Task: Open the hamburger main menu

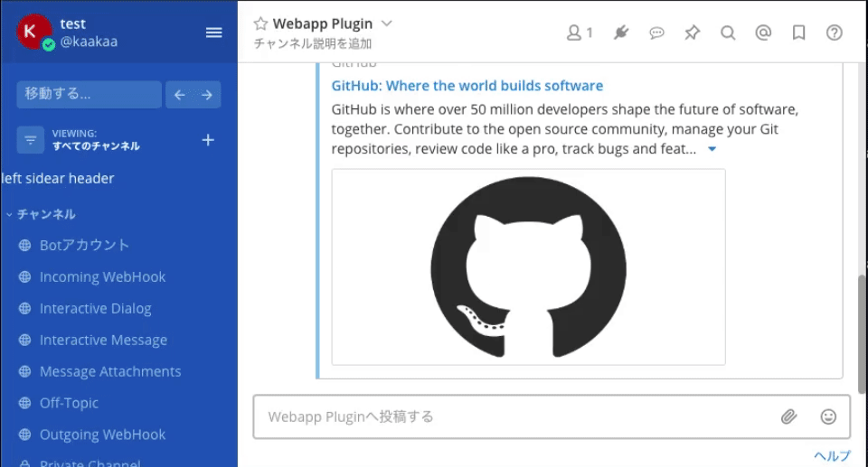Action: point(213,33)
